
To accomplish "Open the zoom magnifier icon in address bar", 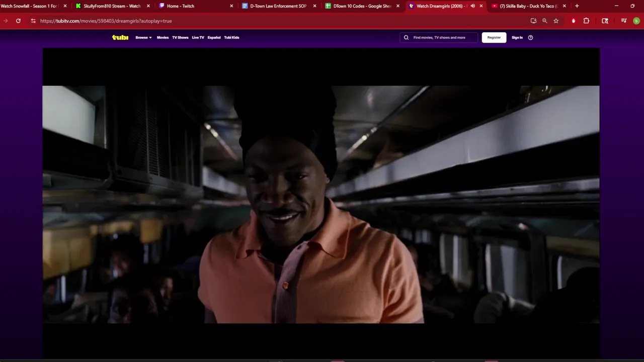I will tap(544, 21).
